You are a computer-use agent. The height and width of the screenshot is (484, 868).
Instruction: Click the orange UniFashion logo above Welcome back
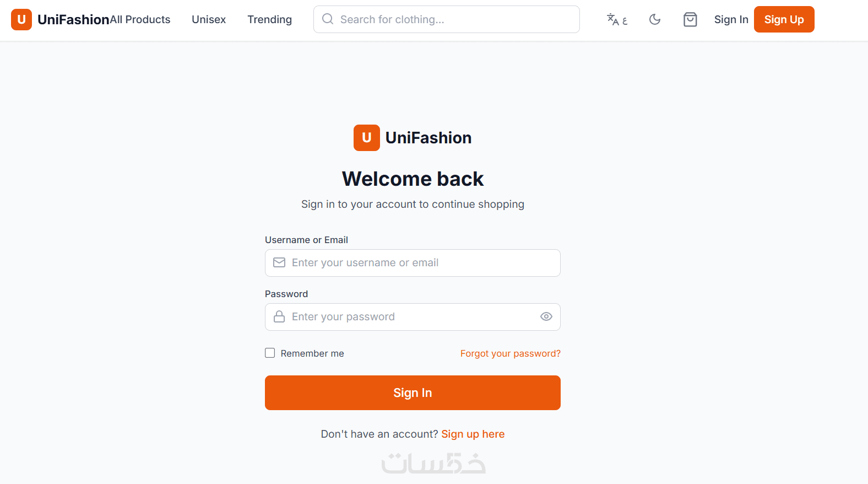pos(367,138)
